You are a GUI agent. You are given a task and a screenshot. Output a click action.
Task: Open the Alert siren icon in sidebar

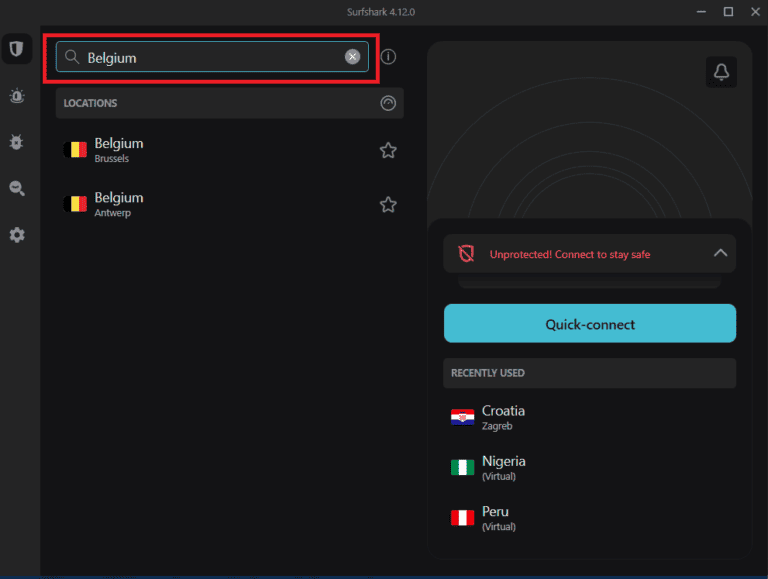click(x=17, y=96)
